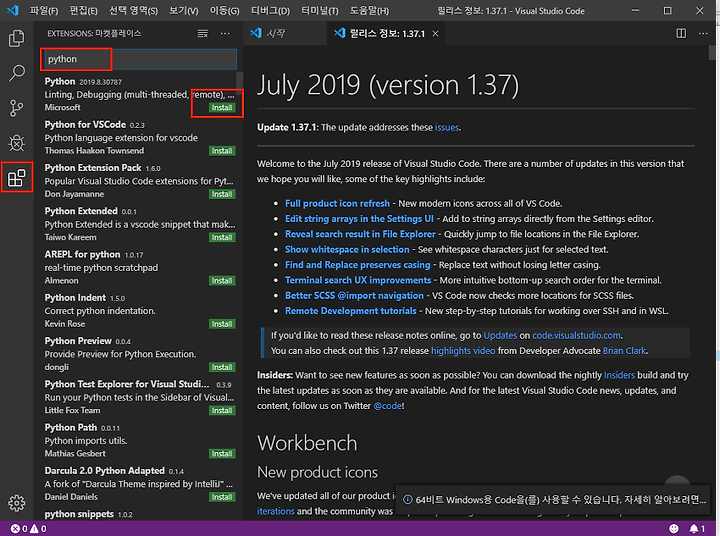
Task: Install Python Test Explorer extension
Action: point(222,410)
